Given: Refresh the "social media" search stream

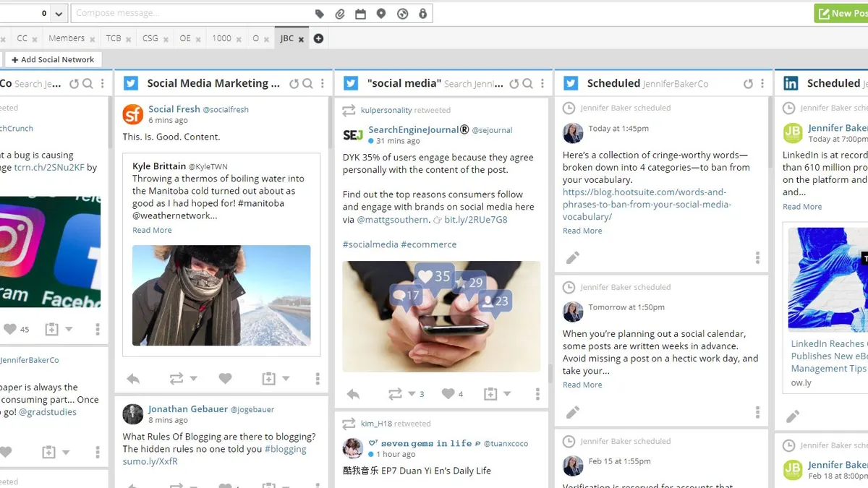Looking at the screenshot, I should [x=514, y=84].
